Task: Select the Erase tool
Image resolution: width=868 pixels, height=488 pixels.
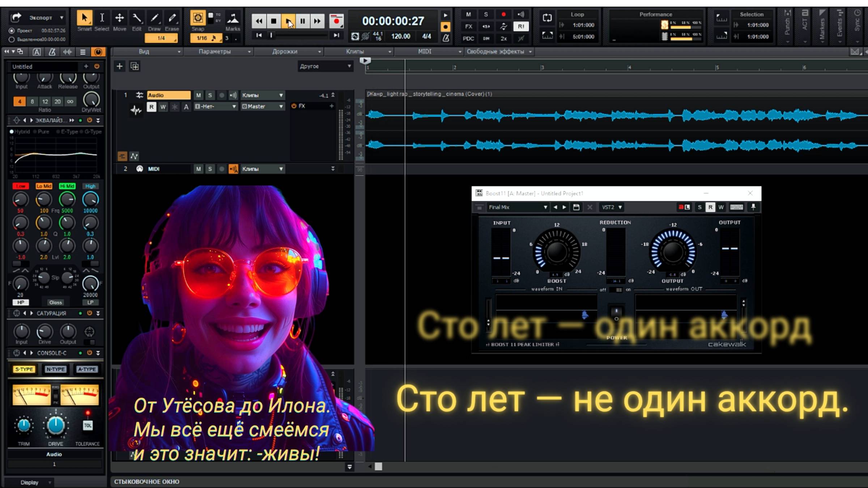Action: (172, 18)
